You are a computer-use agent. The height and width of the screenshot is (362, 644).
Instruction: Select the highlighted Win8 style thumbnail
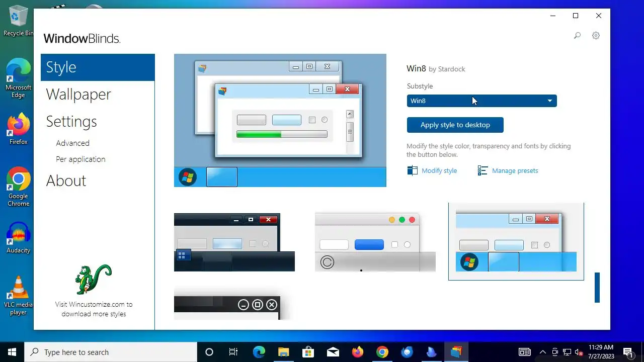tap(516, 241)
